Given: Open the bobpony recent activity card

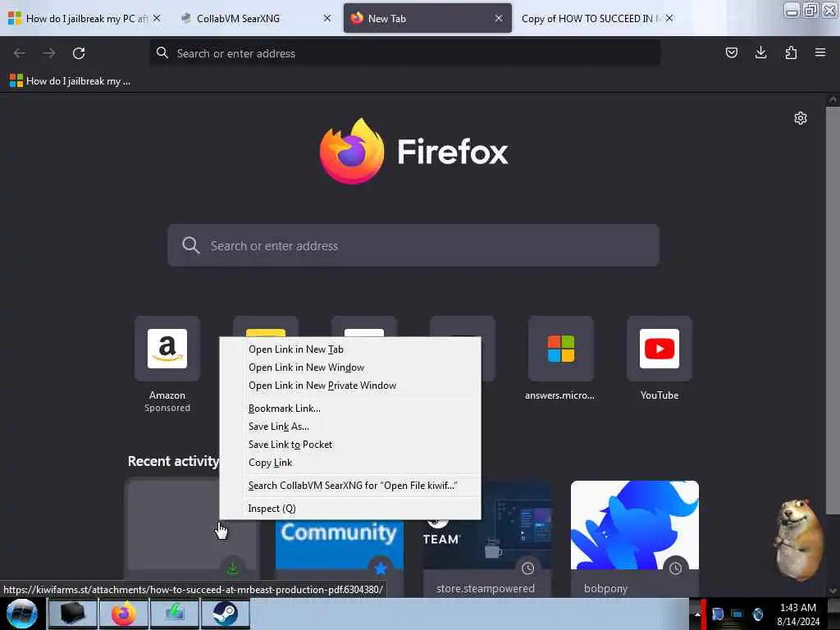Looking at the screenshot, I should 634,538.
